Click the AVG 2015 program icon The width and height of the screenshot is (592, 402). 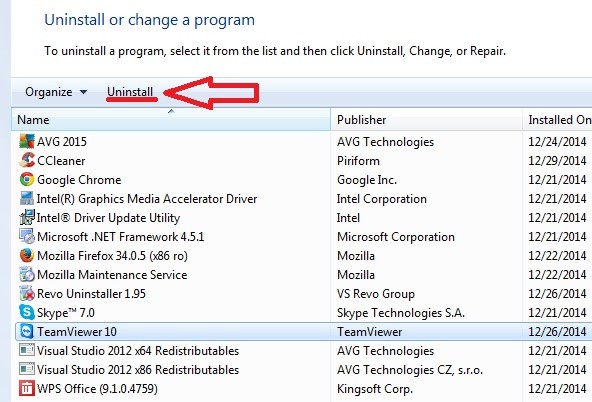27,142
